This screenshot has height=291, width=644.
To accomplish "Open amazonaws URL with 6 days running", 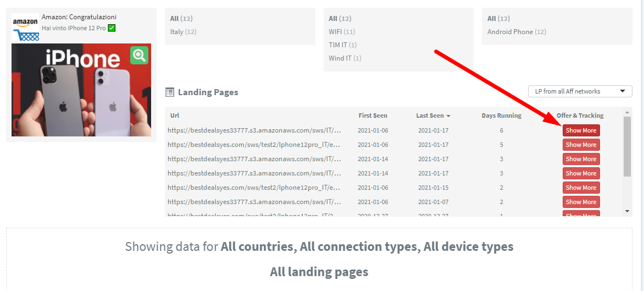I will click(x=254, y=130).
